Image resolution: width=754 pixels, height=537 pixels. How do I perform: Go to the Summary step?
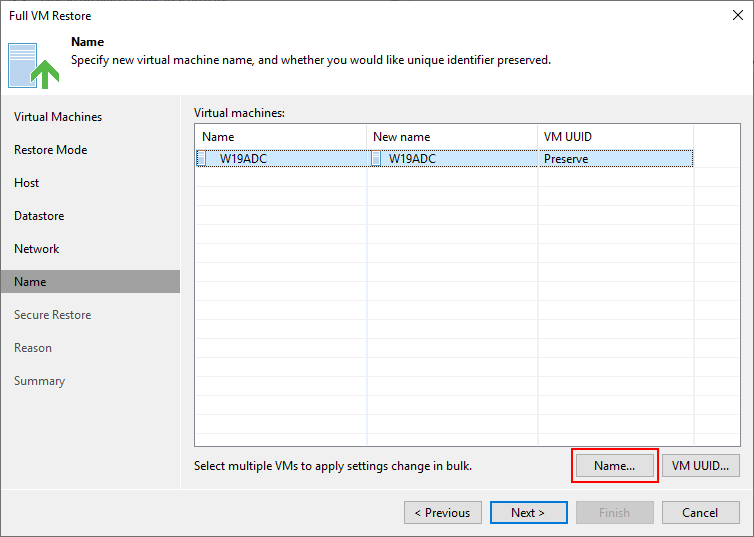39,381
